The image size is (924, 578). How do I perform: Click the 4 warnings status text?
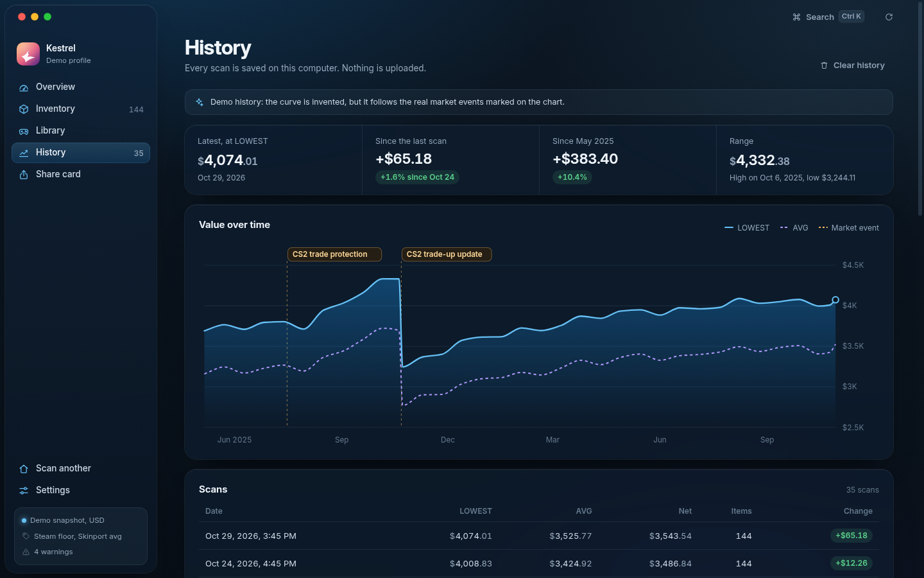53,552
